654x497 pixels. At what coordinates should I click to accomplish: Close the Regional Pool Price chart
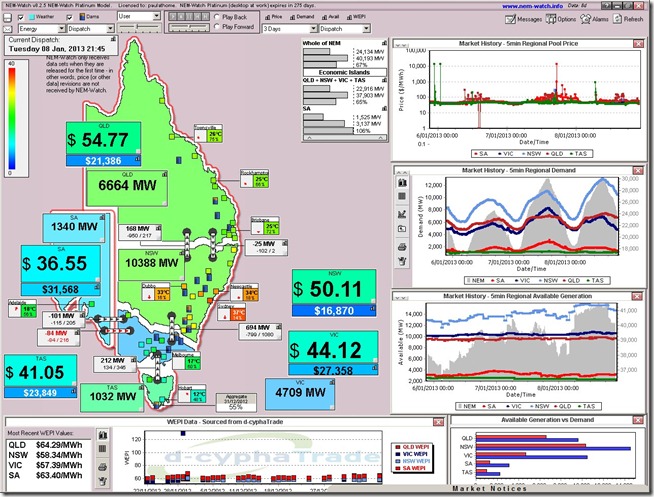(x=638, y=44)
